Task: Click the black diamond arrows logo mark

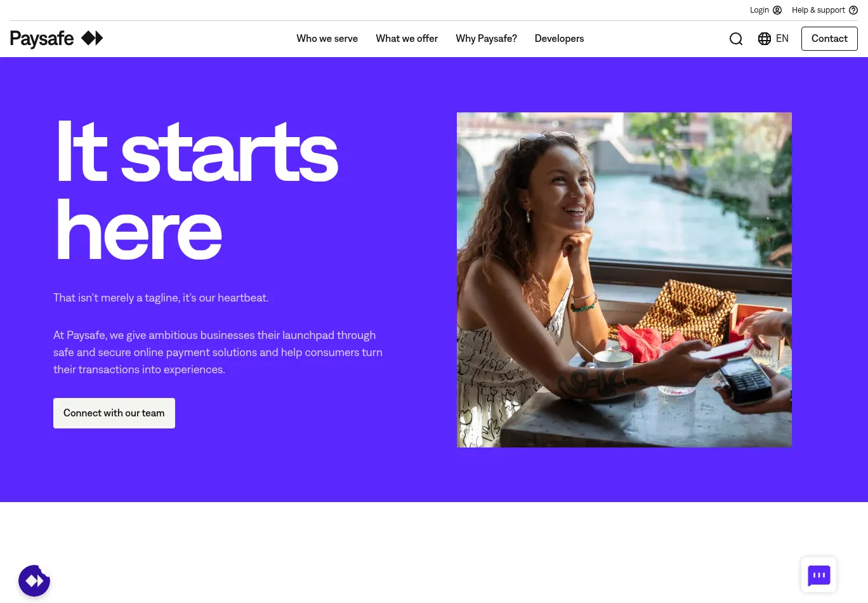Action: 92,38
